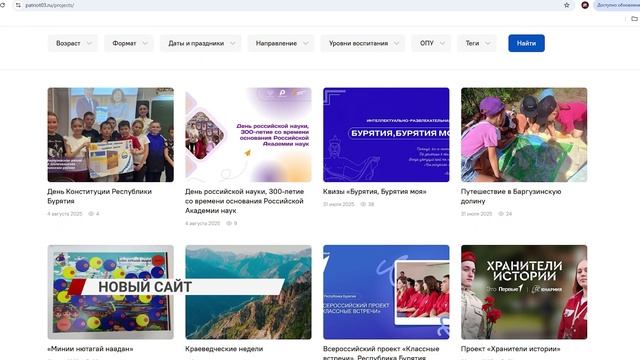This screenshot has width=640, height=360.
Task: Click views eye icon under День Конституции
Action: tap(91, 213)
